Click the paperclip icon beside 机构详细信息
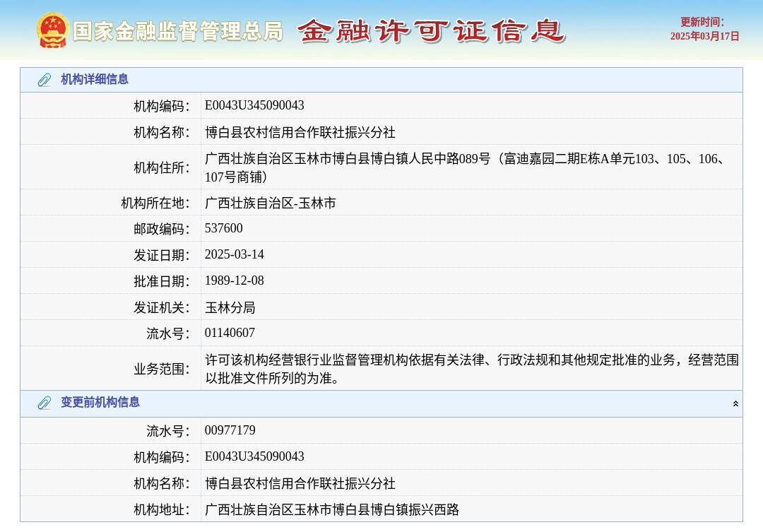 pyautogui.click(x=44, y=80)
